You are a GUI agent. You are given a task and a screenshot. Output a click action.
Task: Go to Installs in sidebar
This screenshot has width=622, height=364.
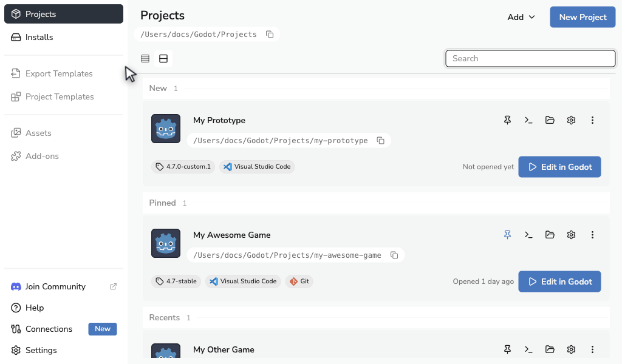[64, 37]
